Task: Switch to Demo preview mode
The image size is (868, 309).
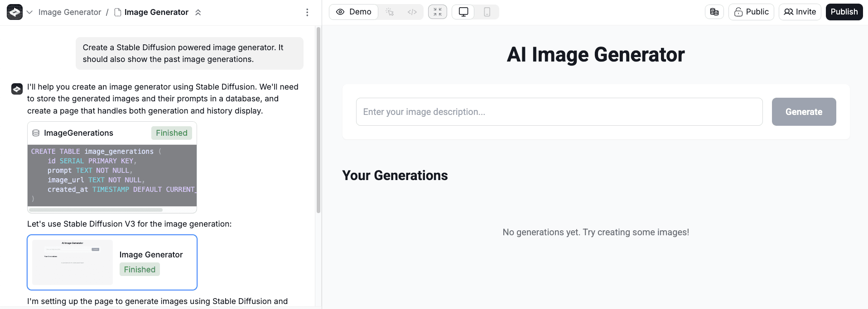Action: click(354, 12)
